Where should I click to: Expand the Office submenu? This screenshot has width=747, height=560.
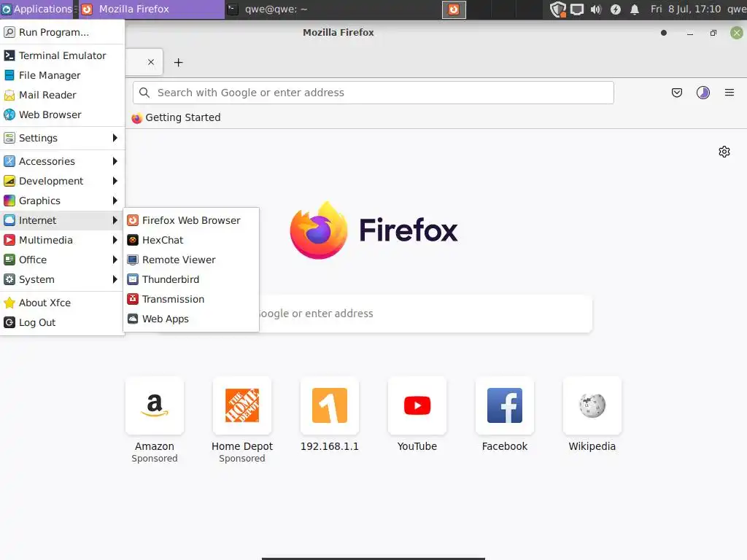(x=62, y=260)
